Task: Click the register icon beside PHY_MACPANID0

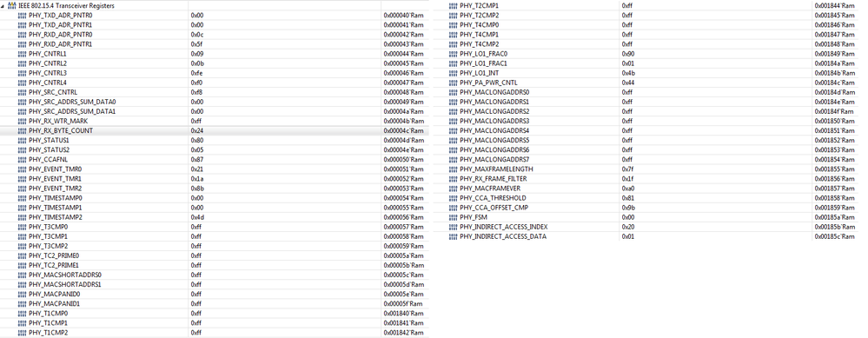Action: 22,294
